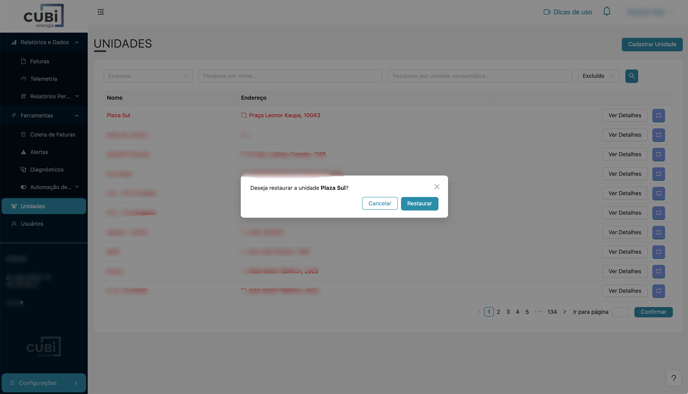
Task: Open Alertas in sidebar
Action: tap(39, 152)
